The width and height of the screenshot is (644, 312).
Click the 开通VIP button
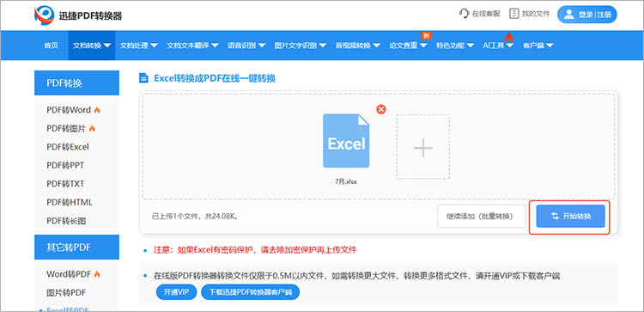point(176,292)
